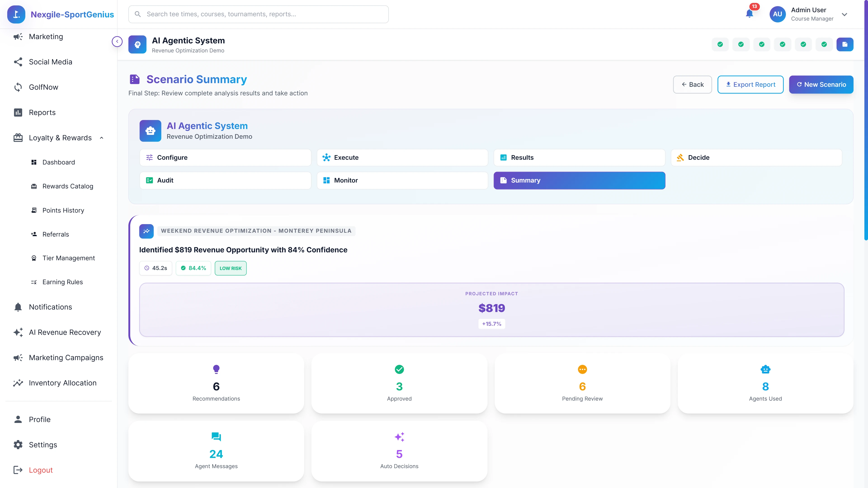The image size is (868, 488).
Task: Select the AI Revenue Recovery sidebar icon
Action: (18, 332)
